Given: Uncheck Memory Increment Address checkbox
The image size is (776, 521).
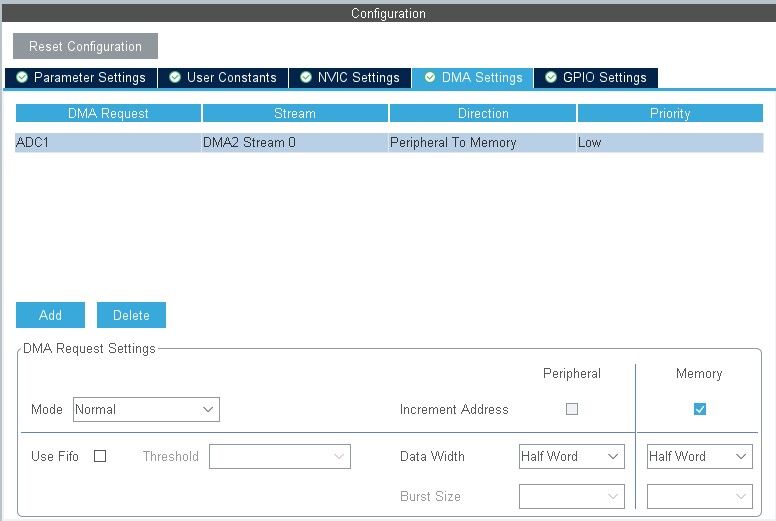Looking at the screenshot, I should click(700, 409).
